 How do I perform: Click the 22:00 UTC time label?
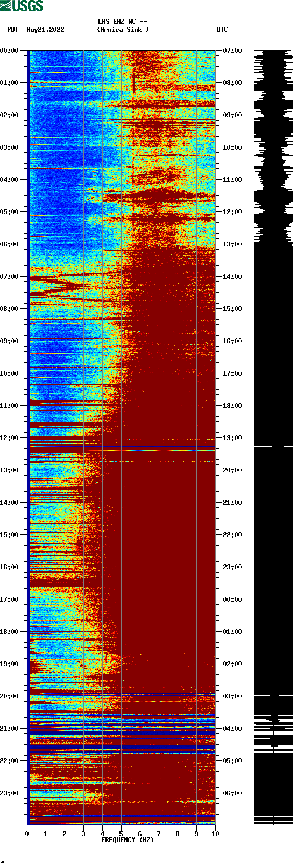coord(232,535)
